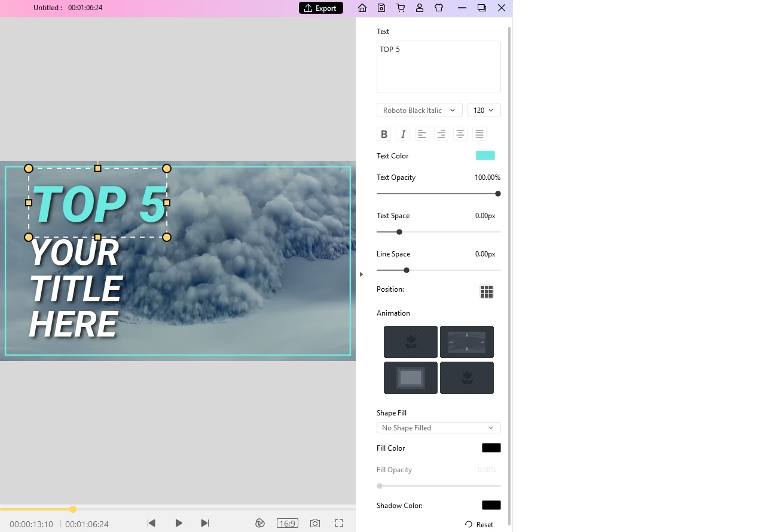Open the Position grid icon
The width and height of the screenshot is (782, 532).
[x=487, y=292]
